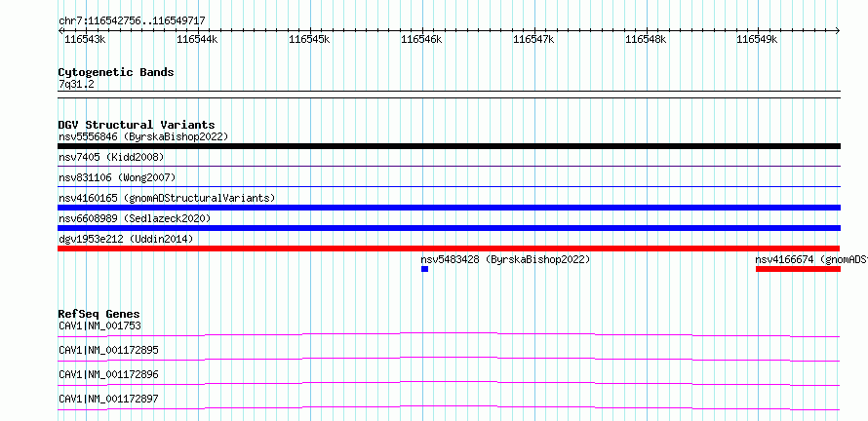The height and width of the screenshot is (421, 868).
Task: Click the Cytogenetic Bands track title
Action: click(116, 72)
